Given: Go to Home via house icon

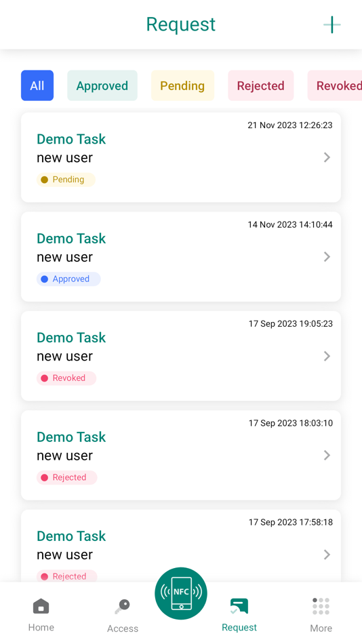Looking at the screenshot, I should click(41, 606).
